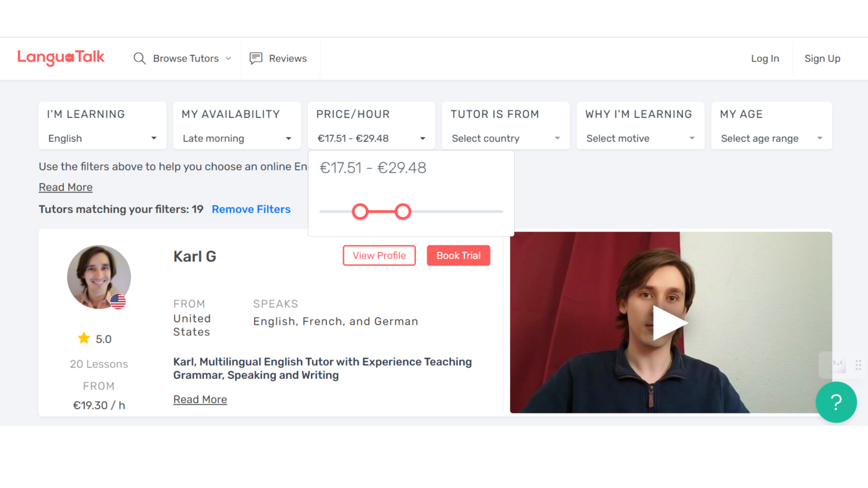Go to the Reviews page
The image size is (868, 488).
pyautogui.click(x=287, y=58)
